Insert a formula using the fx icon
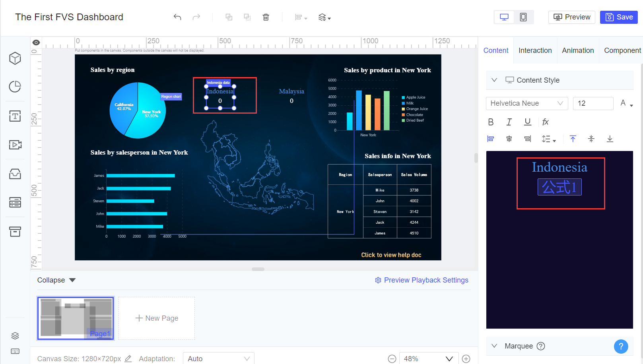Viewport: 643px width, 364px height. tap(545, 122)
